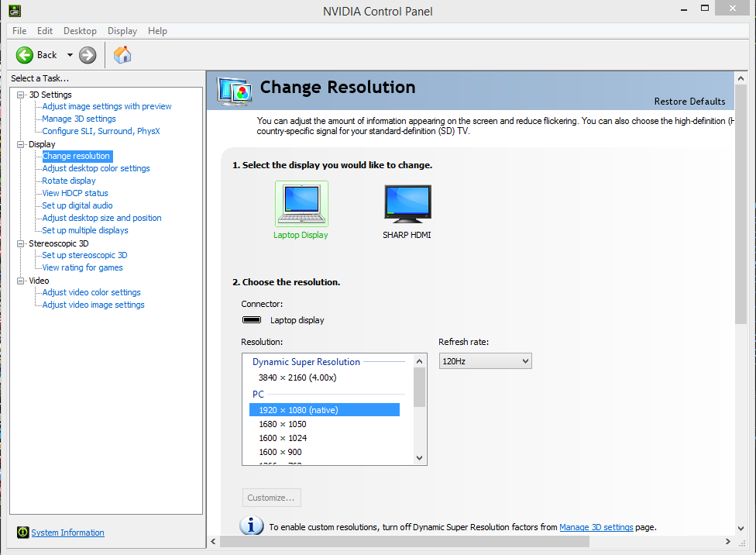Viewport: 756px width, 555px height.
Task: Open the Display menu
Action: click(122, 31)
